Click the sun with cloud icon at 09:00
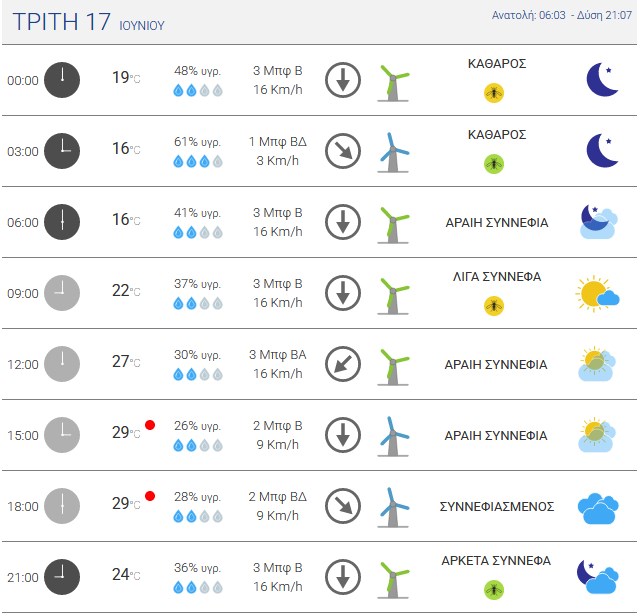 598,293
